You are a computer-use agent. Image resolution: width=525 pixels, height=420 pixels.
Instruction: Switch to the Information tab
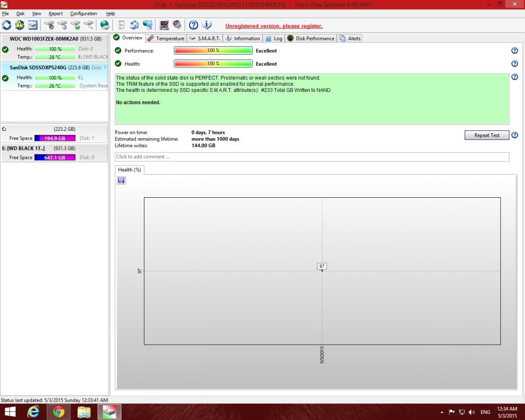pyautogui.click(x=242, y=38)
